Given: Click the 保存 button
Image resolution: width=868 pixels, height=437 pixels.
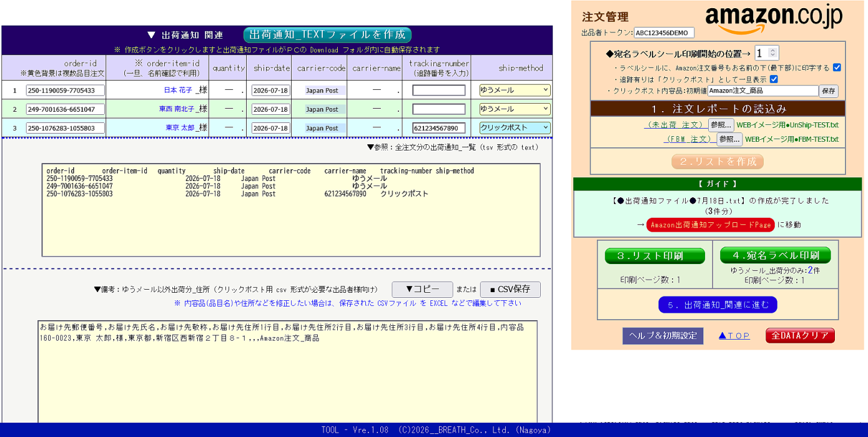Looking at the screenshot, I should (829, 91).
